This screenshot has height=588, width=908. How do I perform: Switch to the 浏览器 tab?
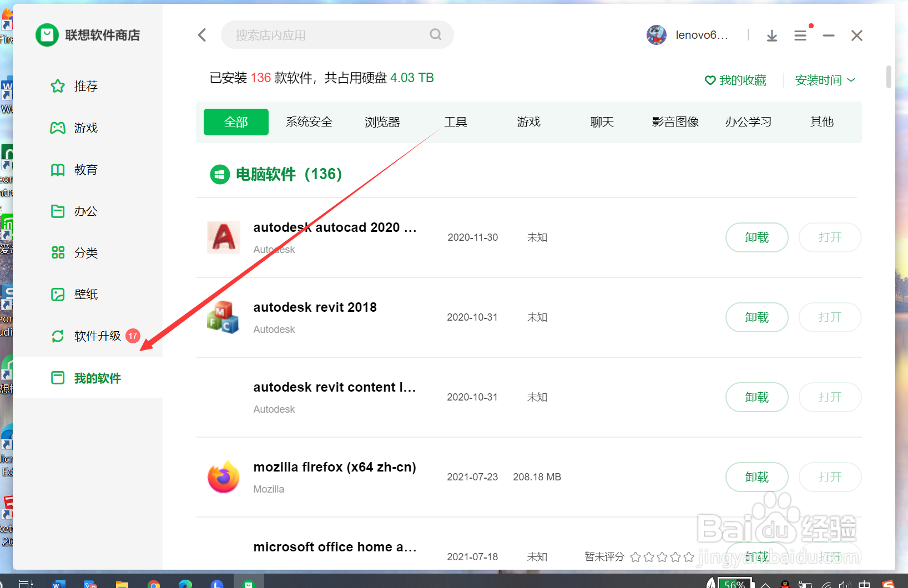[x=382, y=122]
